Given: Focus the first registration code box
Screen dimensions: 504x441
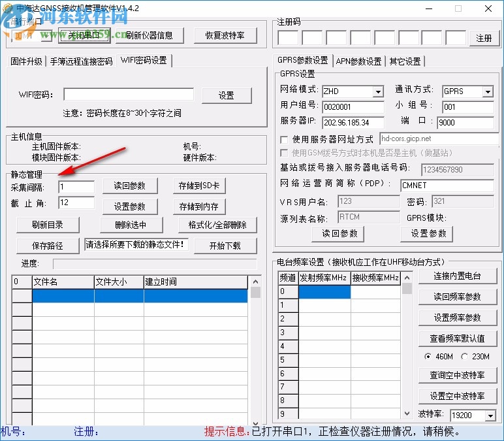Looking at the screenshot, I should [x=288, y=38].
